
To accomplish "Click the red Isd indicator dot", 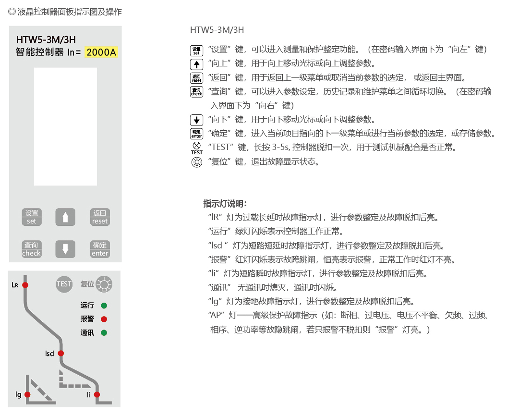I will 61,353.
